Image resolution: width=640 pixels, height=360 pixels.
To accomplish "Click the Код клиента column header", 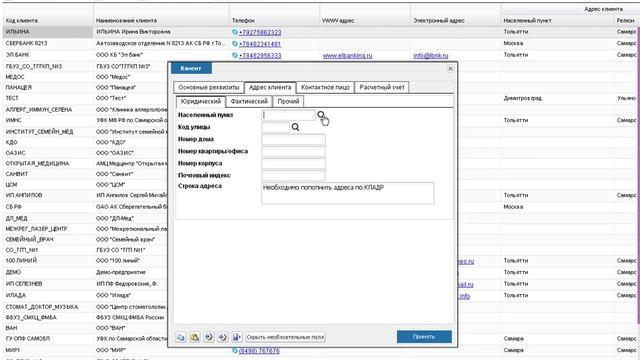I will click(22, 20).
